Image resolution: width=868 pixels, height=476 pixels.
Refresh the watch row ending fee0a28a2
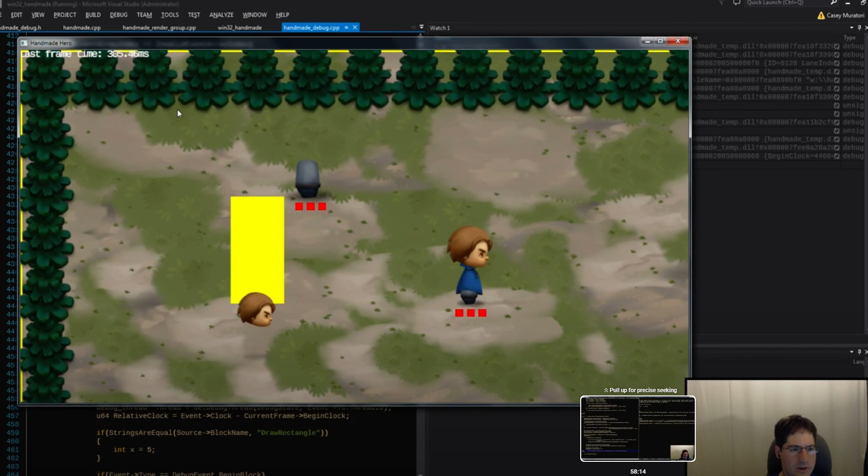pyautogui.click(x=837, y=148)
